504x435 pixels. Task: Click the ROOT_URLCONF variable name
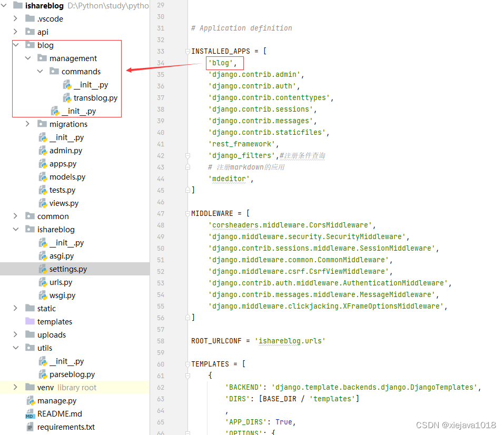coord(216,341)
